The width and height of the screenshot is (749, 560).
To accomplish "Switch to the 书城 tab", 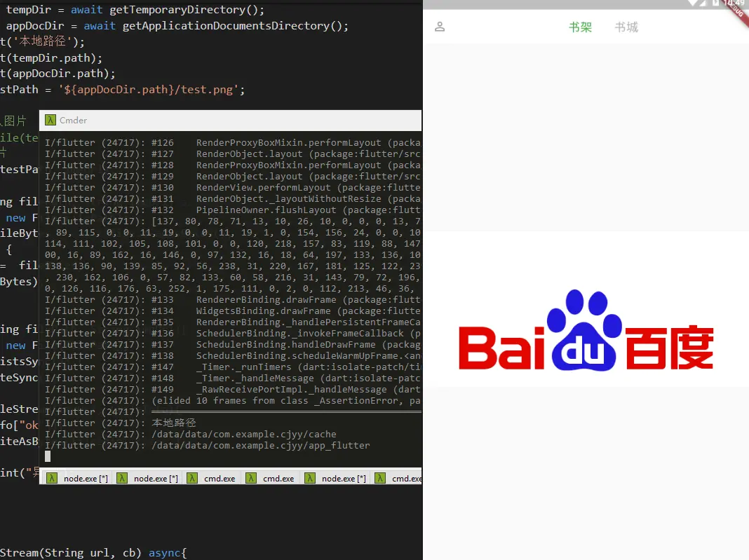I will 626,27.
